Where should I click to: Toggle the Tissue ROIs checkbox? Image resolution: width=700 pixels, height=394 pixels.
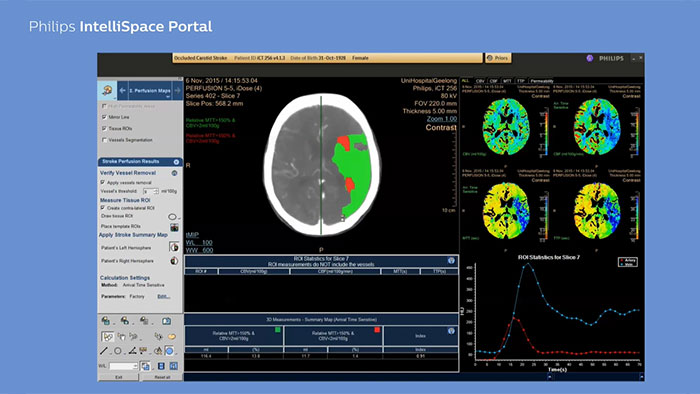click(104, 129)
